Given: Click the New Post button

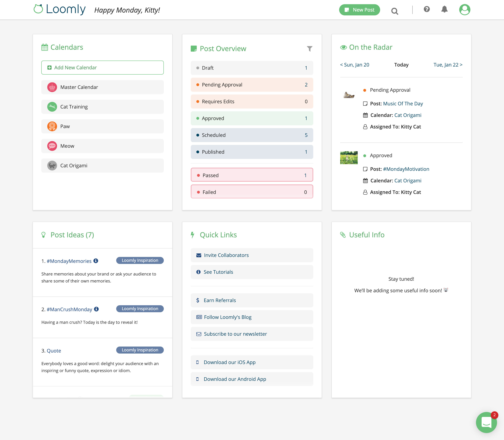Looking at the screenshot, I should 359,10.
